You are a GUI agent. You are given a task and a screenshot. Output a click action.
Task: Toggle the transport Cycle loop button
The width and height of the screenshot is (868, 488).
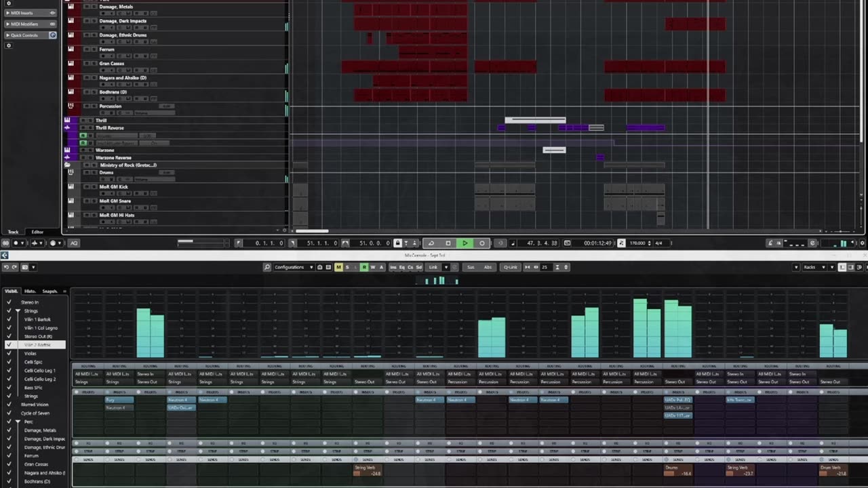pos(431,243)
